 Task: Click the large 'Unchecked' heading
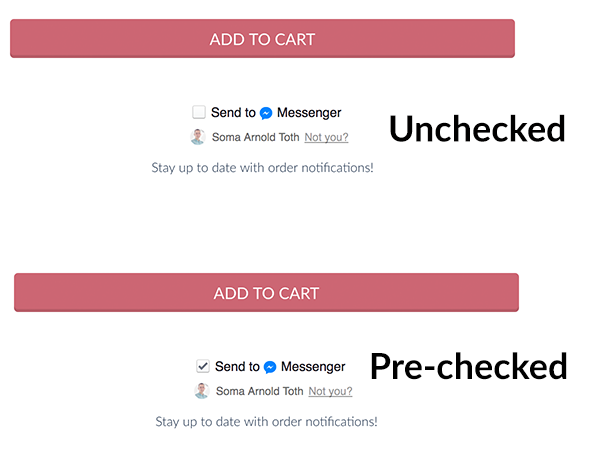coord(477,129)
